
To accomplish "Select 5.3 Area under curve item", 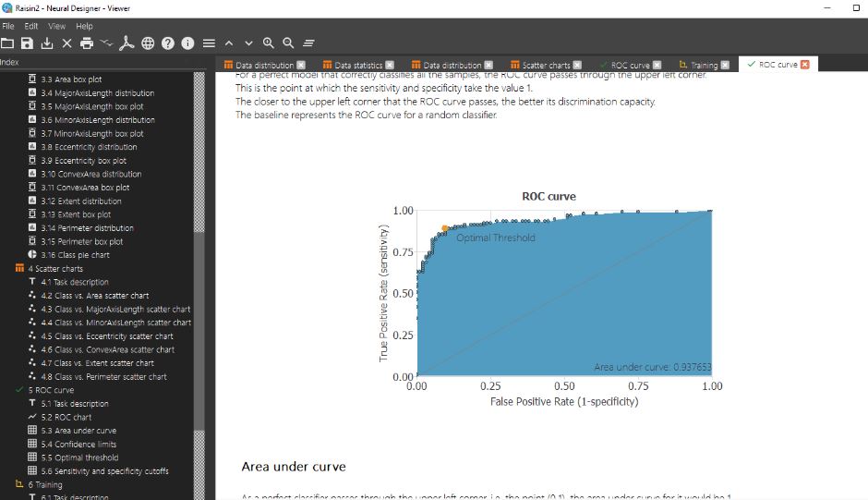I will point(78,430).
